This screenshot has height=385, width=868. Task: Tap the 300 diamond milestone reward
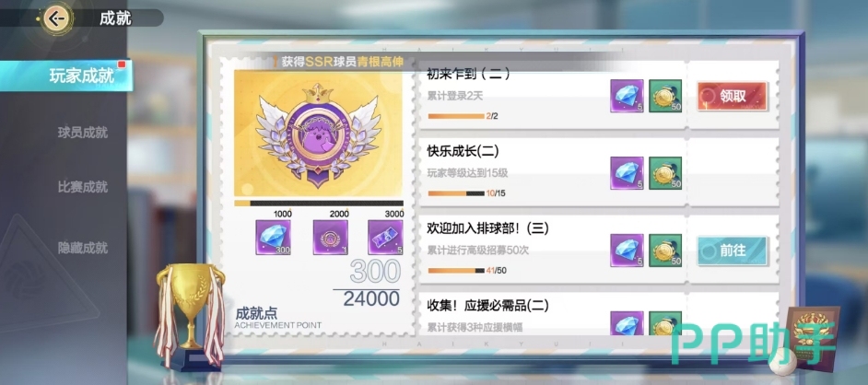coord(273,238)
